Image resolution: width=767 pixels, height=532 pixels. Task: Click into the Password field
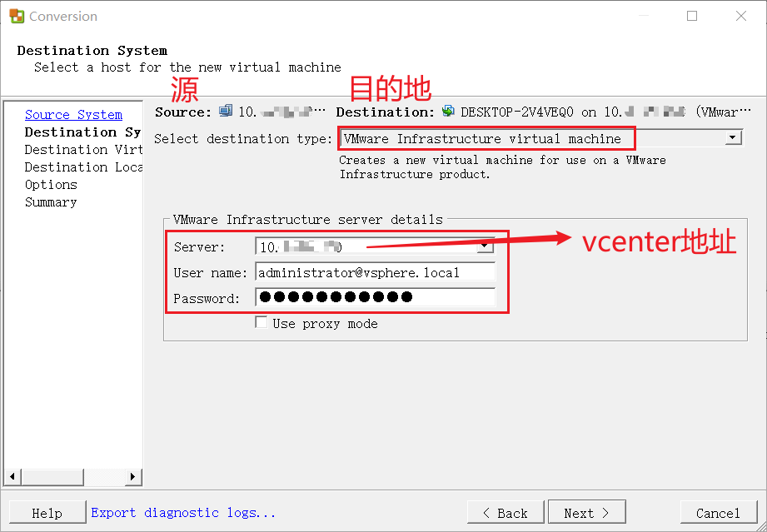[x=376, y=297]
